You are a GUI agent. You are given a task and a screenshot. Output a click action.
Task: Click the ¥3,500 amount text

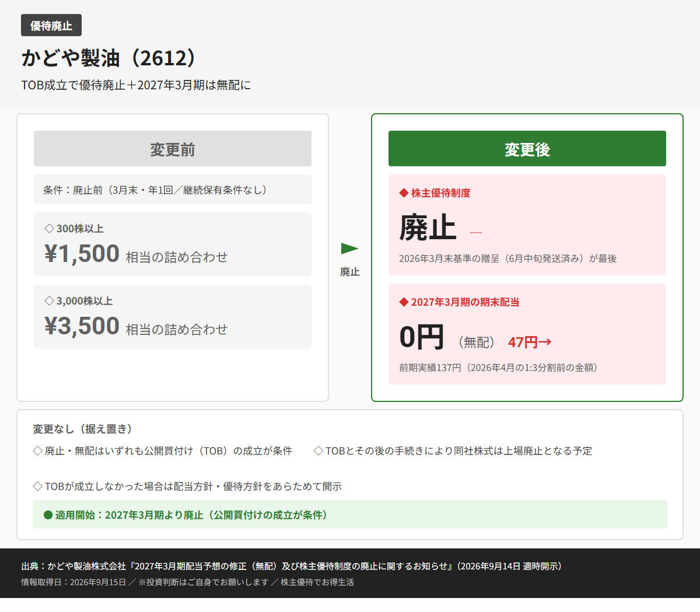click(x=82, y=326)
